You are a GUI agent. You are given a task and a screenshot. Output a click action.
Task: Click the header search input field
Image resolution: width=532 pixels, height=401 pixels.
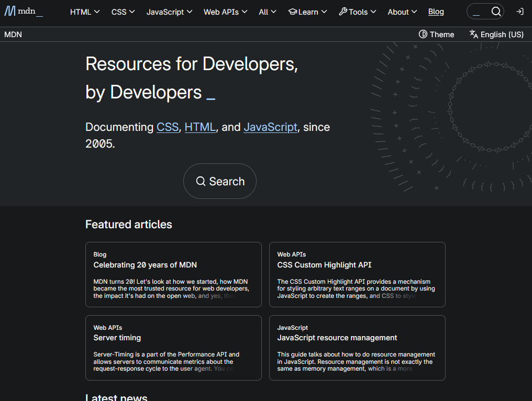[478, 12]
